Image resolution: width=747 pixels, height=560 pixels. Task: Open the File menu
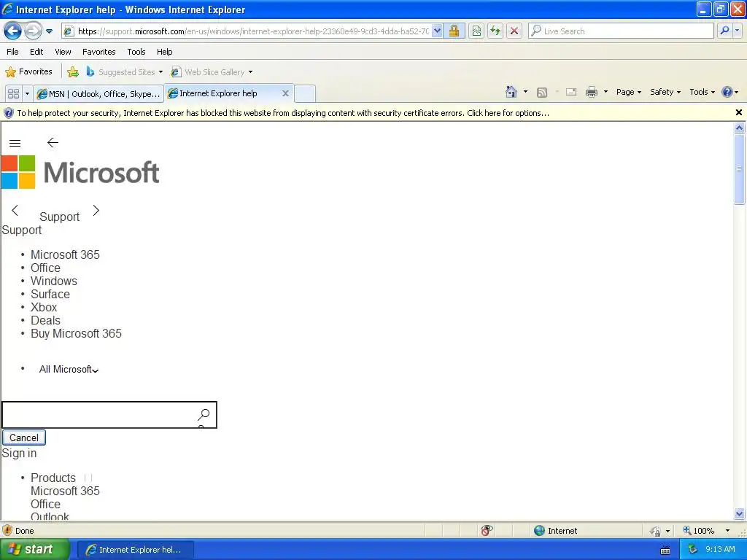13,52
